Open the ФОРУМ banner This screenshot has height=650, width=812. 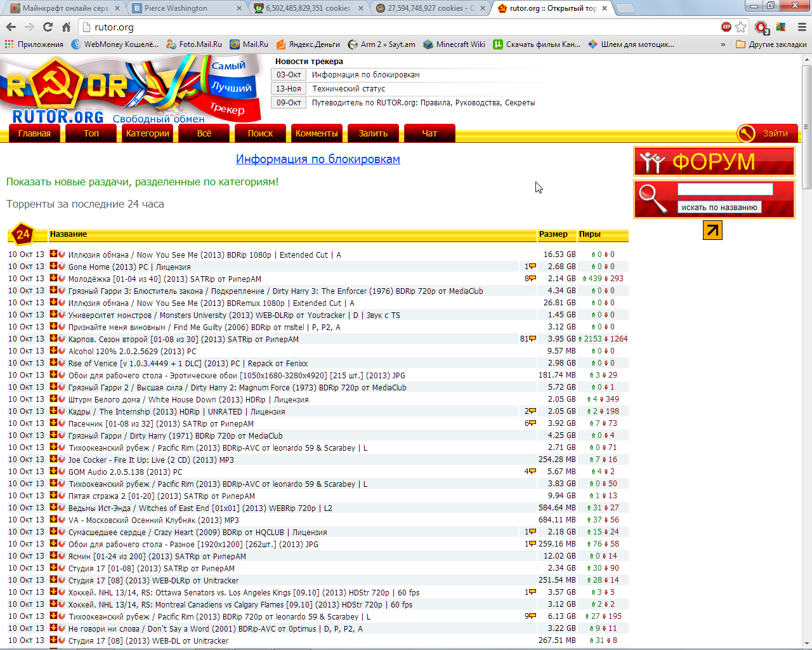[x=714, y=162]
